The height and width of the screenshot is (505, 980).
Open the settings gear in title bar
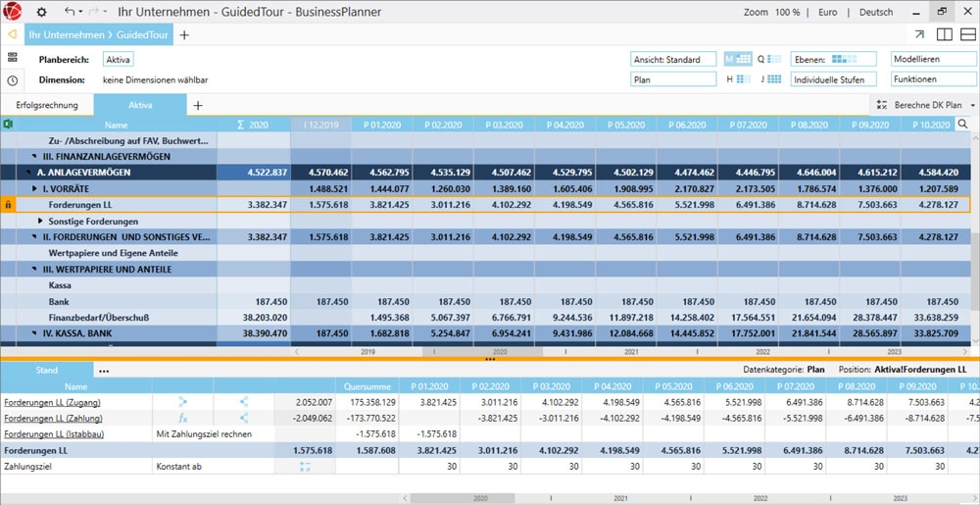[41, 12]
